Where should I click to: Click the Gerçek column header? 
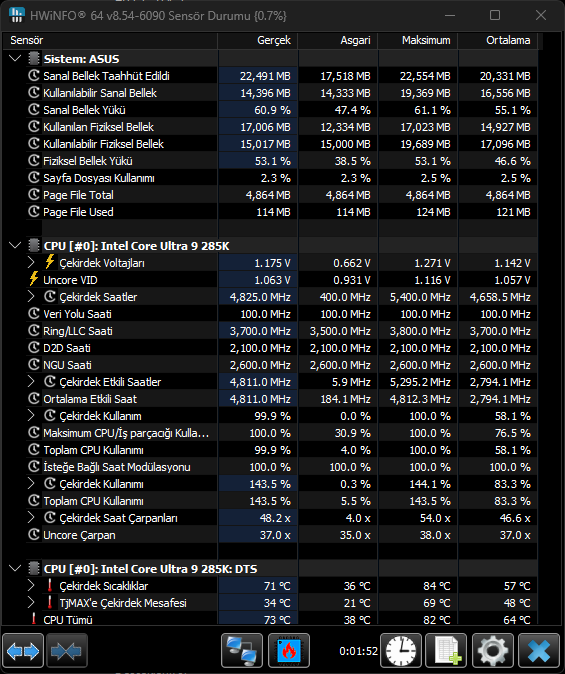pyautogui.click(x=258, y=40)
